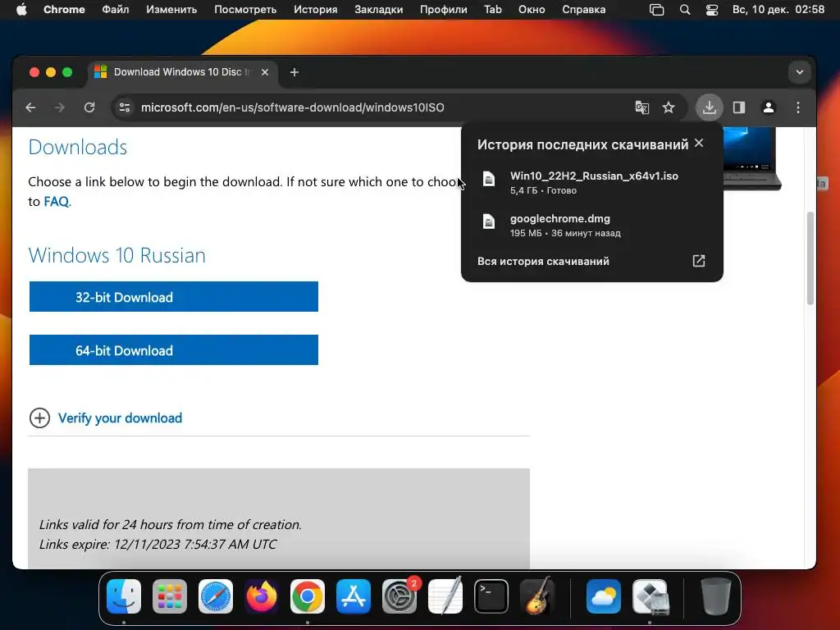Launch Firefox from the Dock

coord(262,596)
